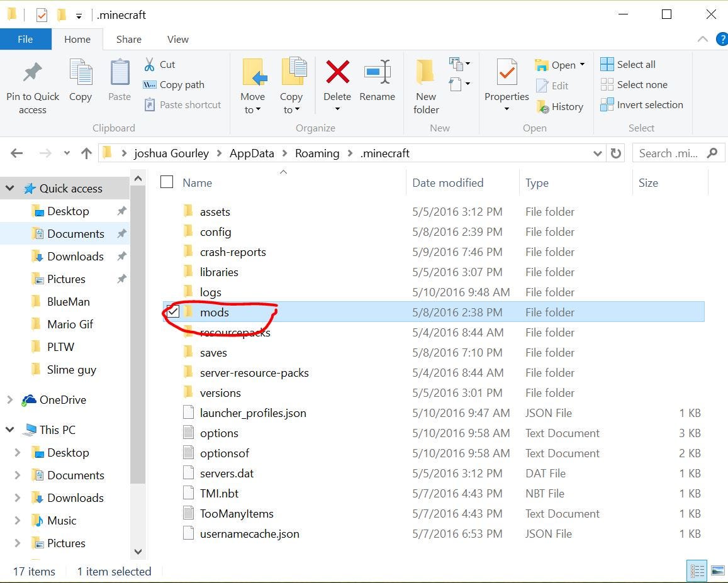Click the Up one level arrow
Image resolution: width=728 pixels, height=583 pixels.
click(86, 153)
